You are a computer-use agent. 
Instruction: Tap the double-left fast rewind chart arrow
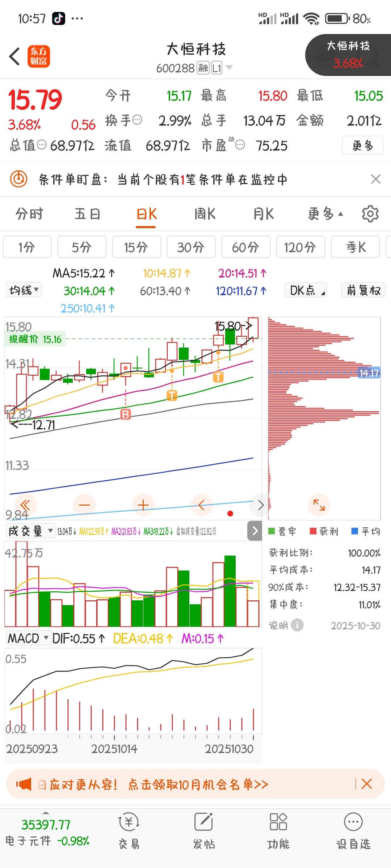(x=25, y=505)
